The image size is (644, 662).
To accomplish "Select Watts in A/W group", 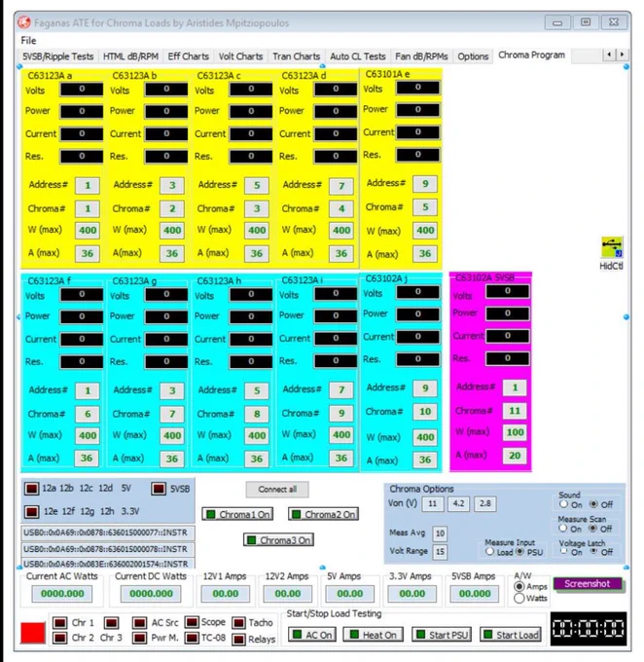I will coord(519,599).
